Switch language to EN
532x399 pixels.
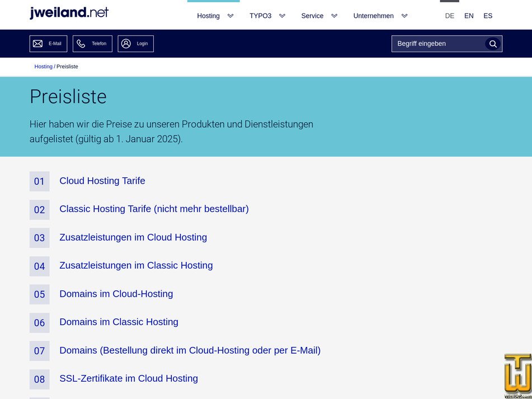pyautogui.click(x=469, y=16)
